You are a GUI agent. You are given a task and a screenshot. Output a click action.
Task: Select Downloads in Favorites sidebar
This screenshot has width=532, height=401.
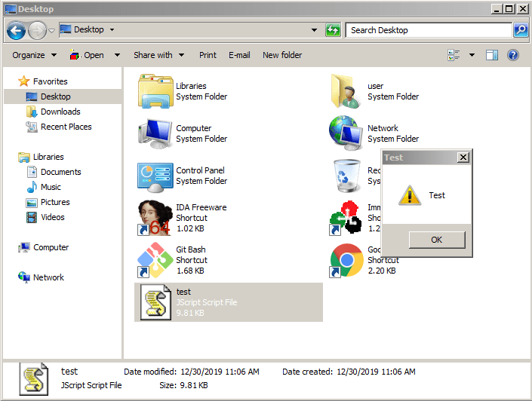(60, 112)
